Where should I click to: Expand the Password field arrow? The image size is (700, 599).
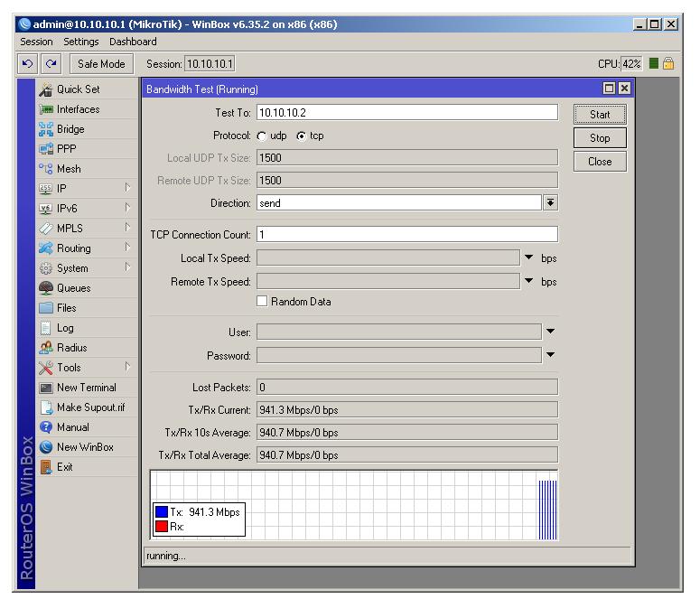pos(550,355)
